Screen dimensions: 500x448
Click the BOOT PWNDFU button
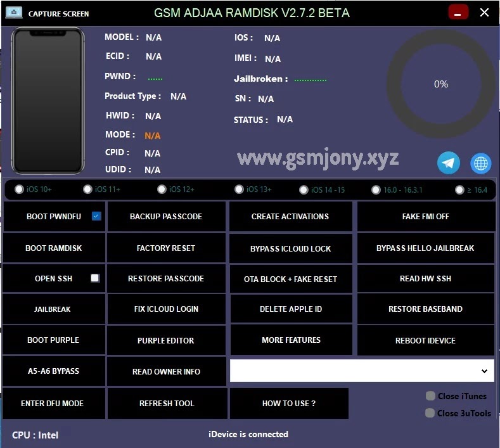coord(54,217)
